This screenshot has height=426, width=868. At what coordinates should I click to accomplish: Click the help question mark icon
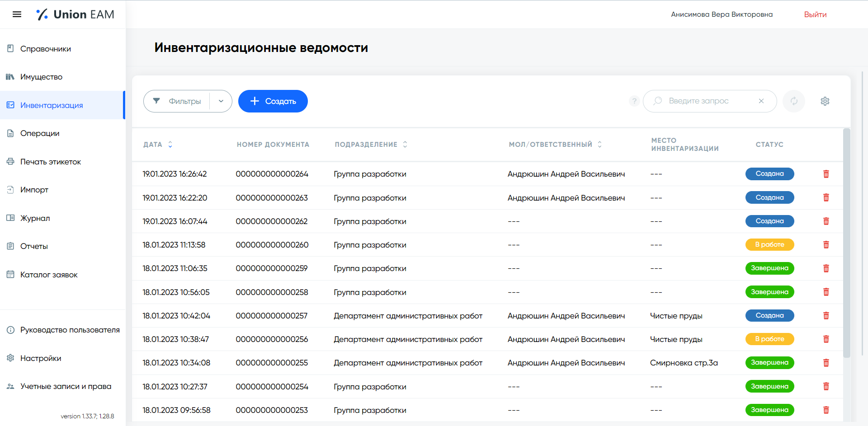point(634,101)
